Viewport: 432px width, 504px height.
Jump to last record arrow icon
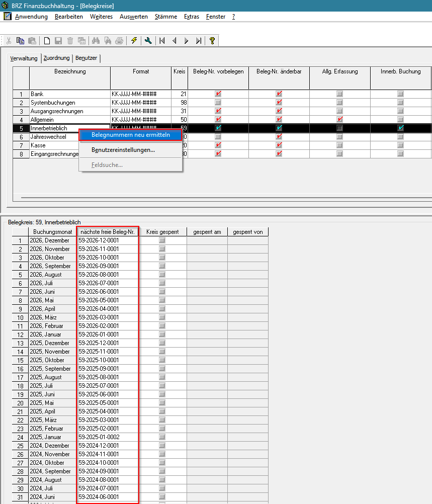199,41
